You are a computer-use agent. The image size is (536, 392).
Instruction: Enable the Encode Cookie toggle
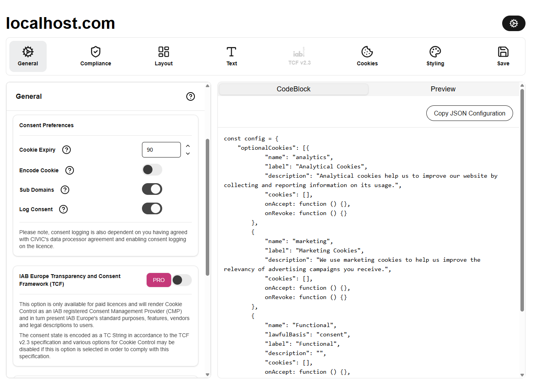pyautogui.click(x=152, y=170)
